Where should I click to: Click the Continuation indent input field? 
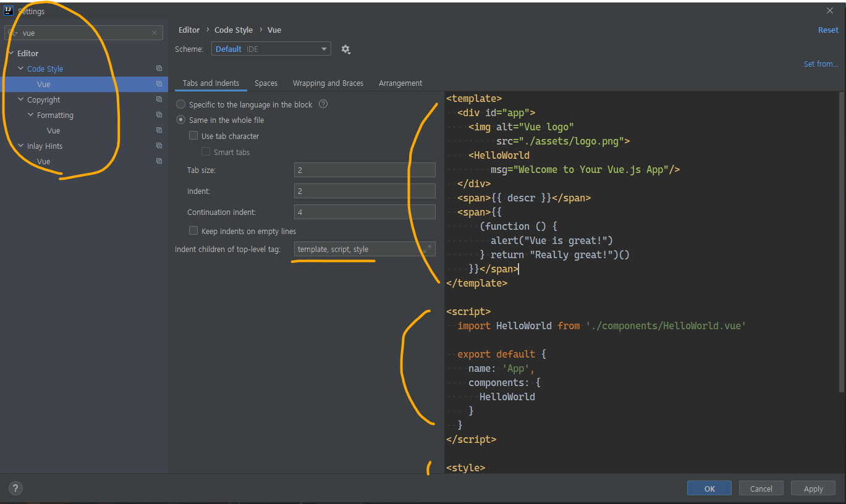coord(365,212)
